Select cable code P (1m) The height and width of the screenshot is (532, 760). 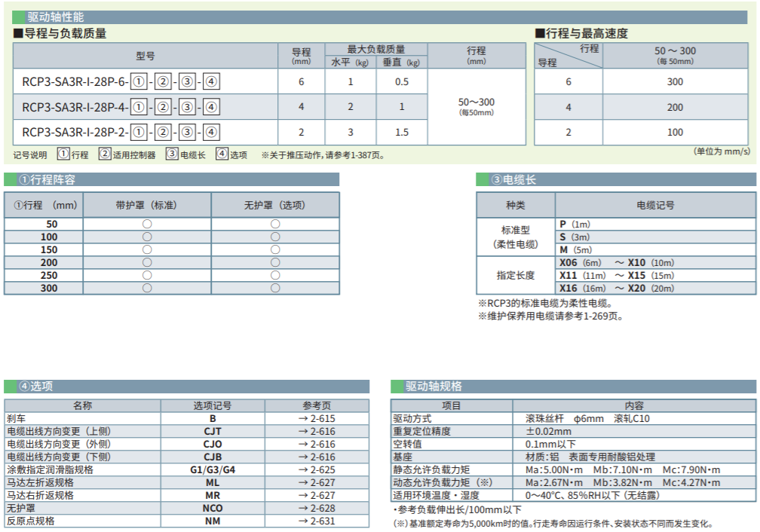(x=575, y=224)
